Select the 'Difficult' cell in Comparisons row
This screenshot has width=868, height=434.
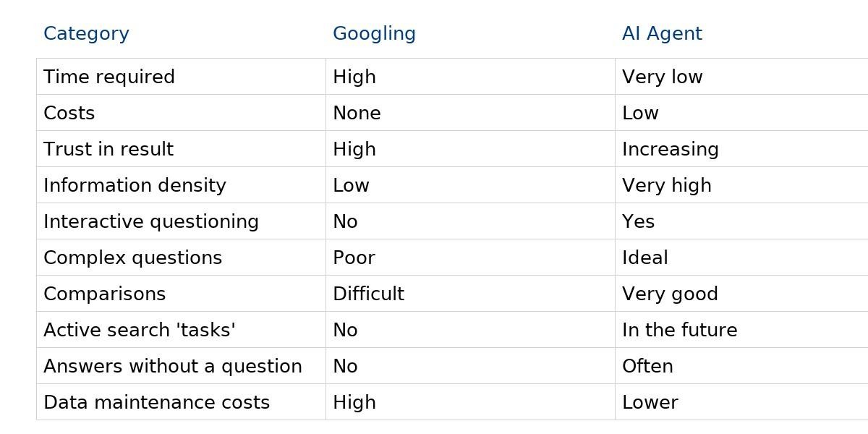(368, 294)
